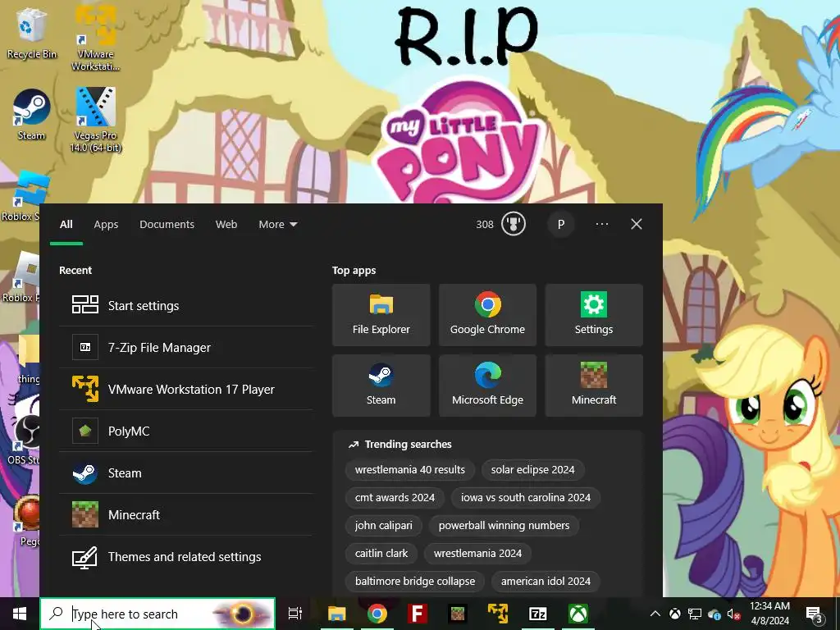Search powerball winning numbers

tap(504, 525)
